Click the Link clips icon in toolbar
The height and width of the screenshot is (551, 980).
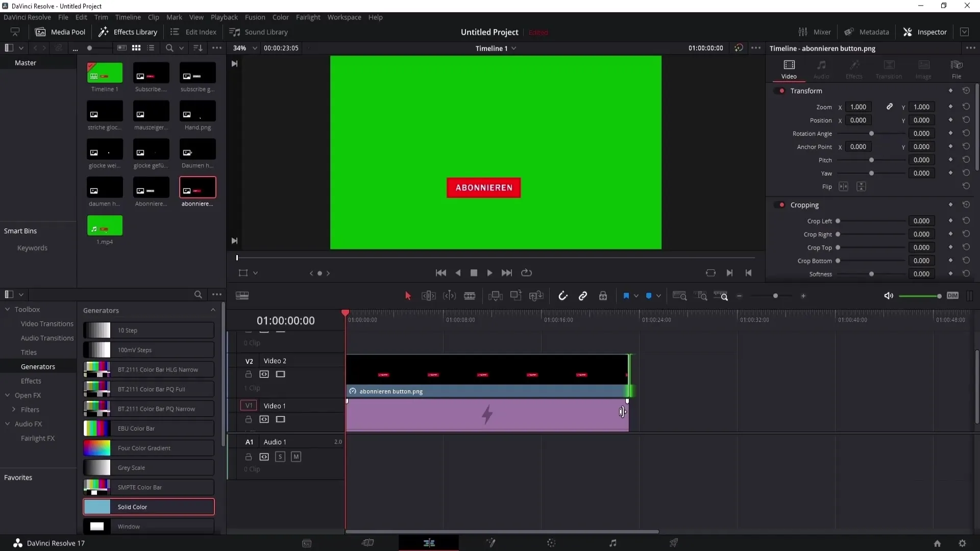click(583, 296)
